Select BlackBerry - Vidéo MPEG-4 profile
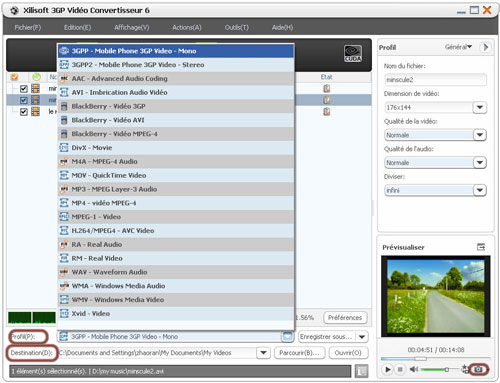This screenshot has width=500, height=383. click(x=176, y=134)
